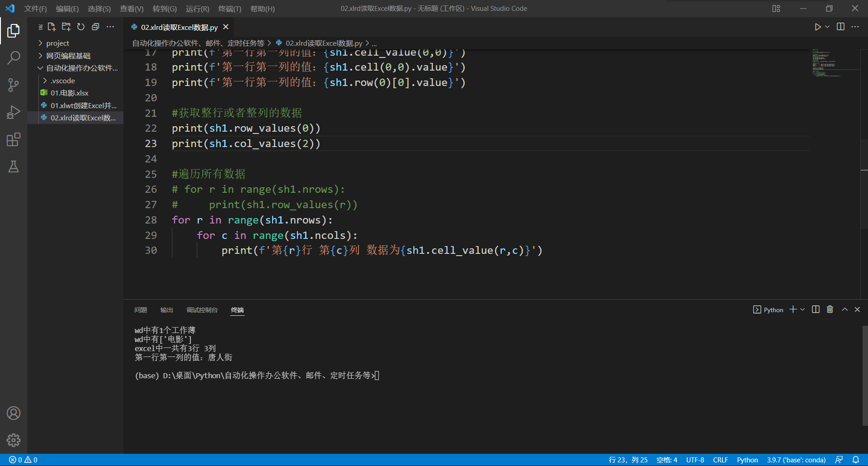Close the 02.xlrd读取Excel数据.py tab

(226, 27)
